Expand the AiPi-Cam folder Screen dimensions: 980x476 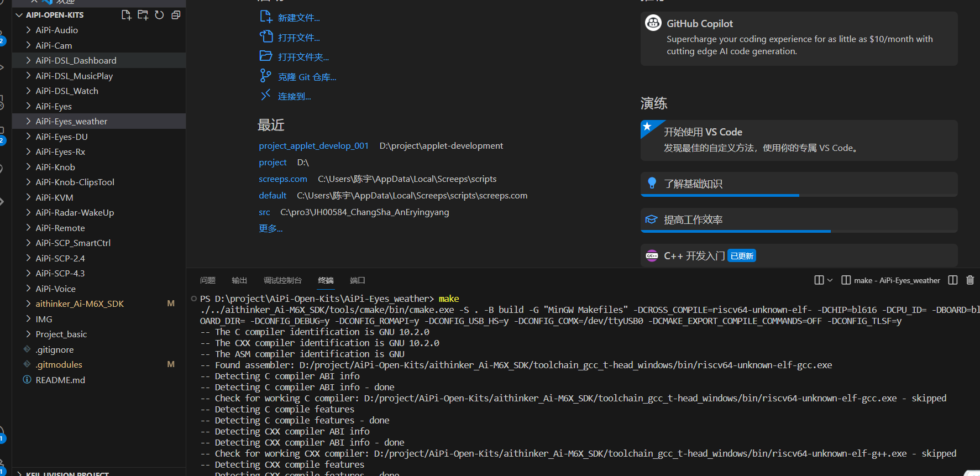(x=28, y=45)
